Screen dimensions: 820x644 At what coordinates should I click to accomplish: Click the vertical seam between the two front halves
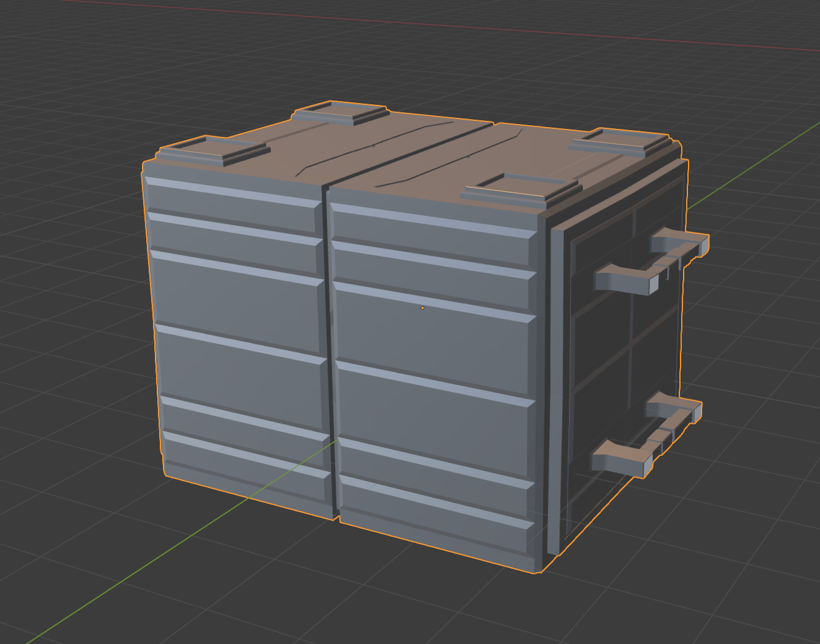[330, 352]
